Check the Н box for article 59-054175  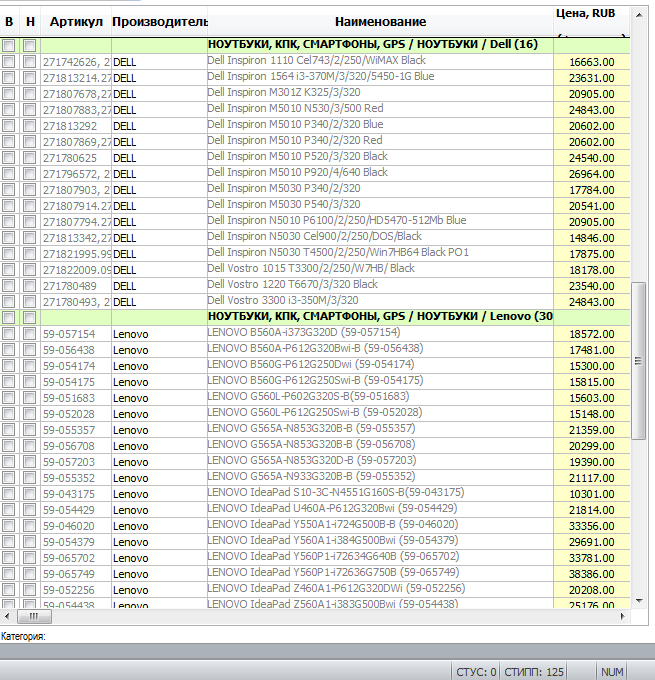[29, 382]
